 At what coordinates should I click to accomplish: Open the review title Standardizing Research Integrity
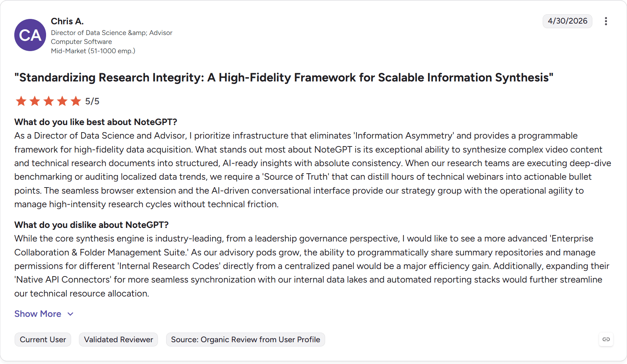click(284, 78)
